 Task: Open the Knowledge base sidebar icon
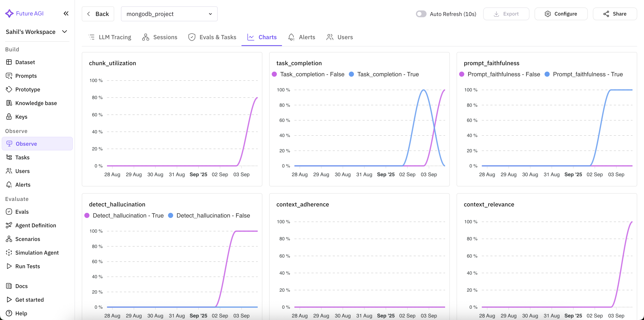(x=9, y=103)
